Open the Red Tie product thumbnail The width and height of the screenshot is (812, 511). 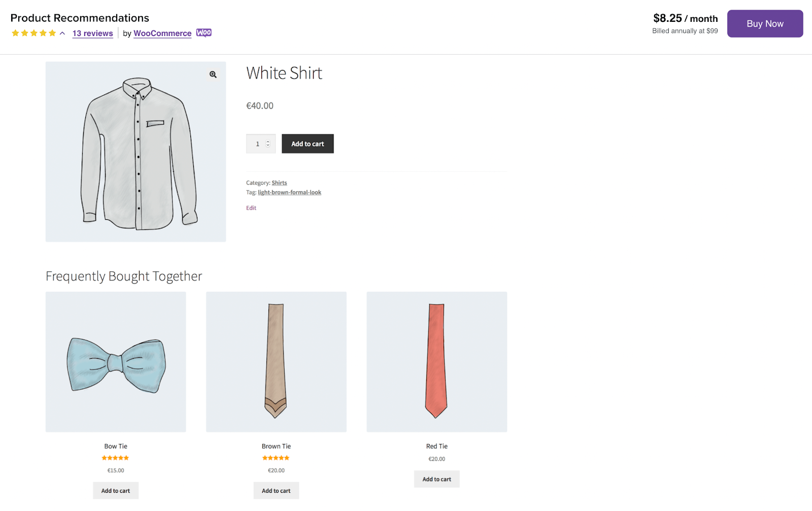pos(436,362)
